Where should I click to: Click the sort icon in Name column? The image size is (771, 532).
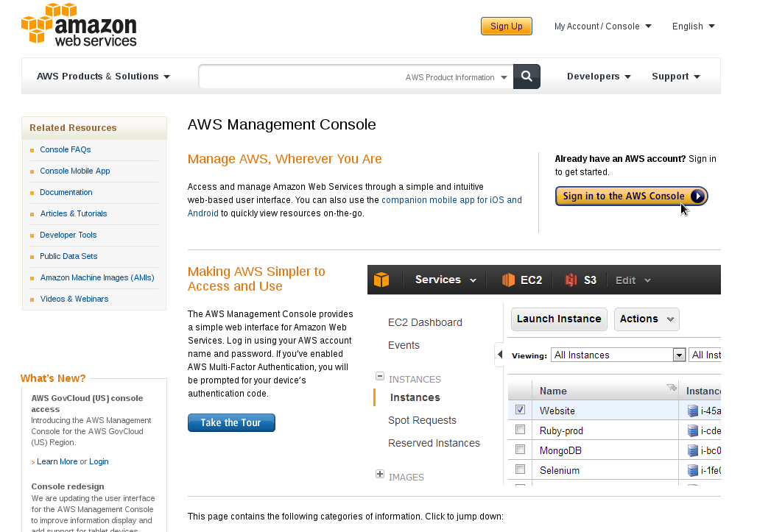pos(671,388)
